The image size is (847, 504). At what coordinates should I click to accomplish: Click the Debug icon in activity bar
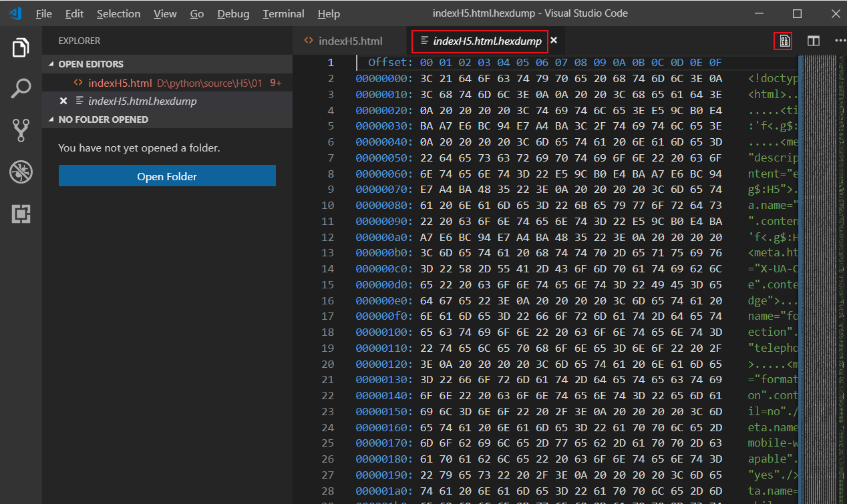pyautogui.click(x=20, y=172)
